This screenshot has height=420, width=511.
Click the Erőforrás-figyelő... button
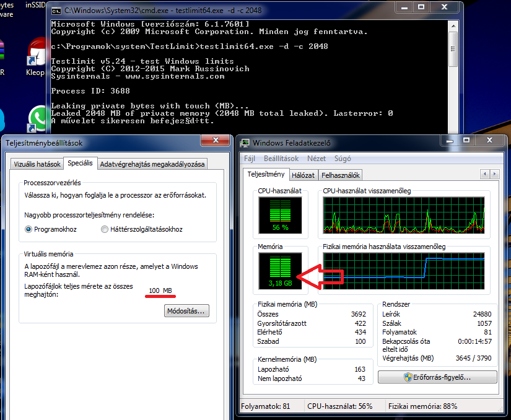pyautogui.click(x=437, y=377)
